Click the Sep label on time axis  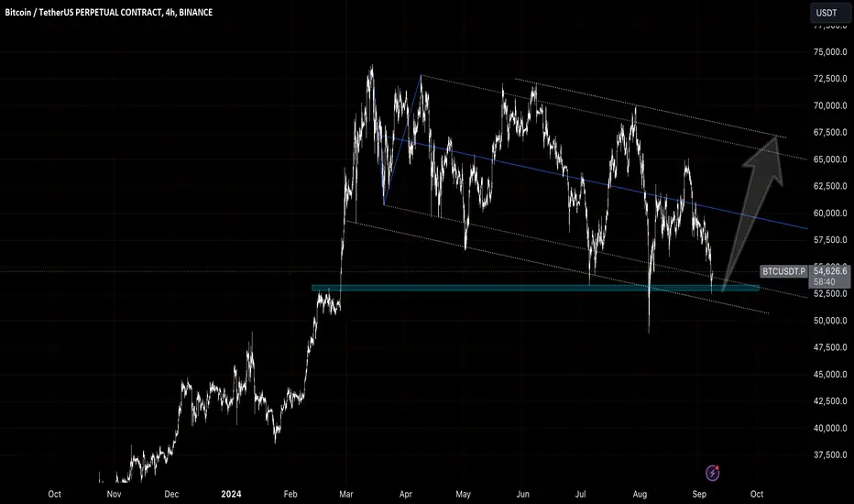[699, 494]
